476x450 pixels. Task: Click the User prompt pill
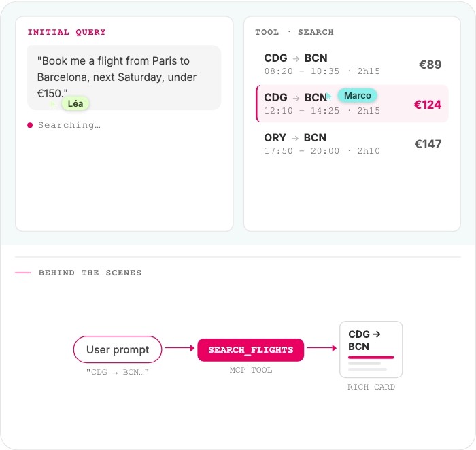118,350
